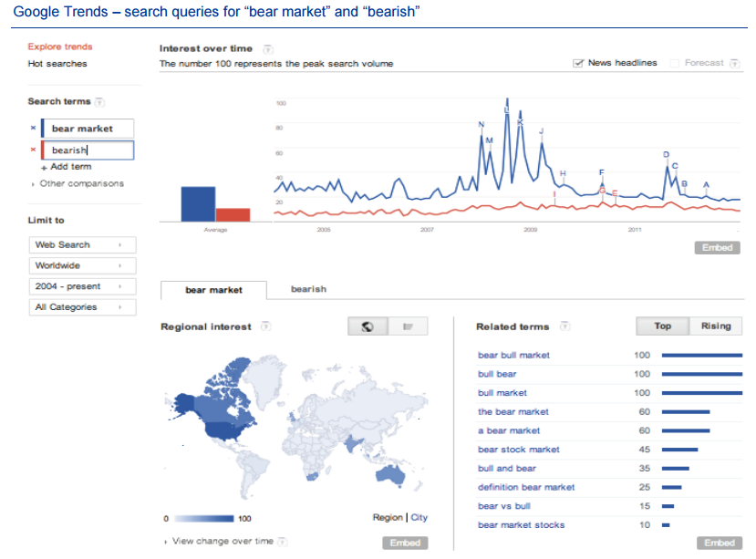This screenshot has width=756, height=559.
Task: Remove the 'bearish' search term with its X icon
Action: click(33, 150)
